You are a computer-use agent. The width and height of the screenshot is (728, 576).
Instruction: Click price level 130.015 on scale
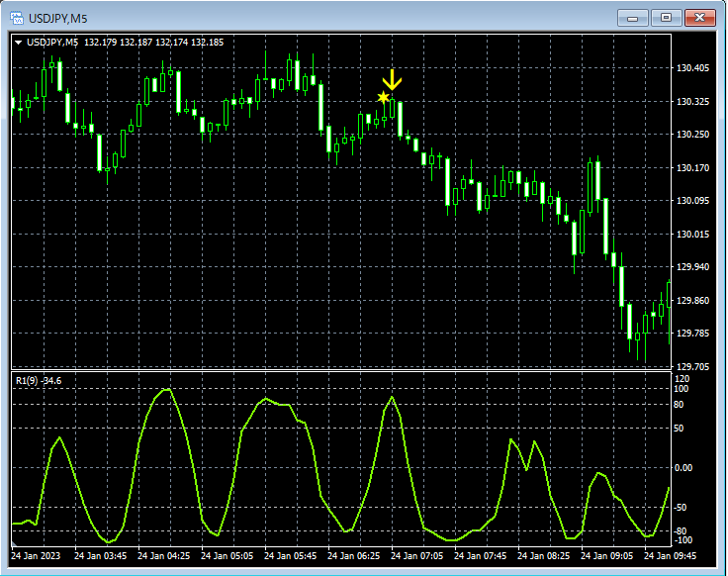pyautogui.click(x=692, y=235)
